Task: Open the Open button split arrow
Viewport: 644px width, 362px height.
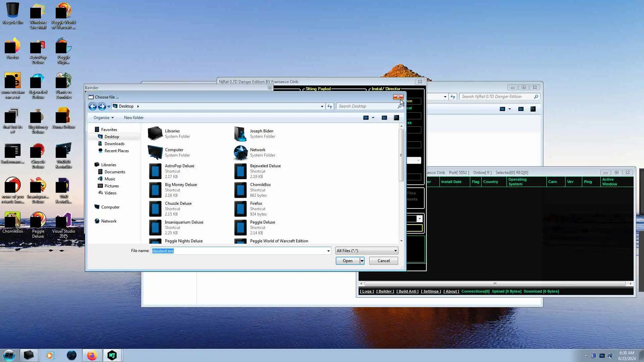Action: click(x=362, y=261)
